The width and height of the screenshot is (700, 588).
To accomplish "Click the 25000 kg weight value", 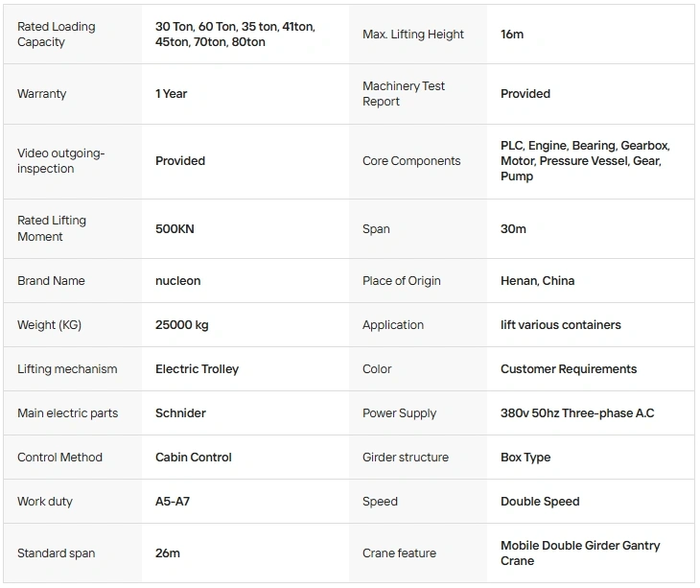I will pyautogui.click(x=181, y=325).
